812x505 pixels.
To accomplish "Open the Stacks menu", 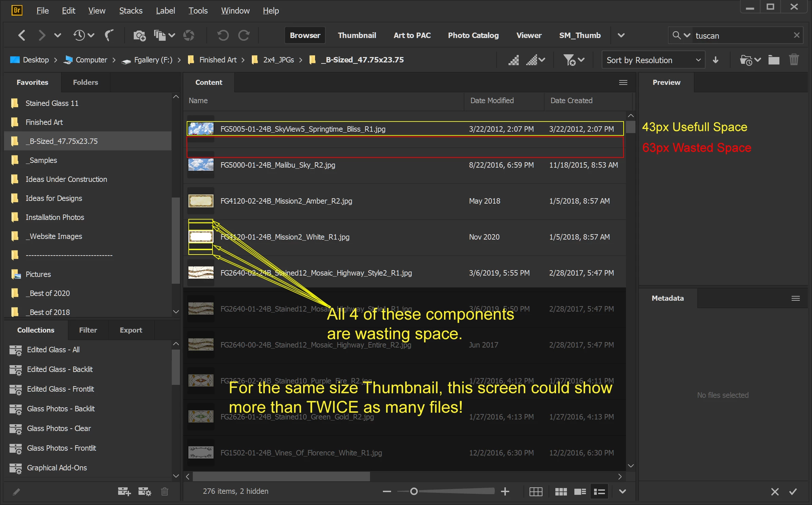I will [x=131, y=11].
